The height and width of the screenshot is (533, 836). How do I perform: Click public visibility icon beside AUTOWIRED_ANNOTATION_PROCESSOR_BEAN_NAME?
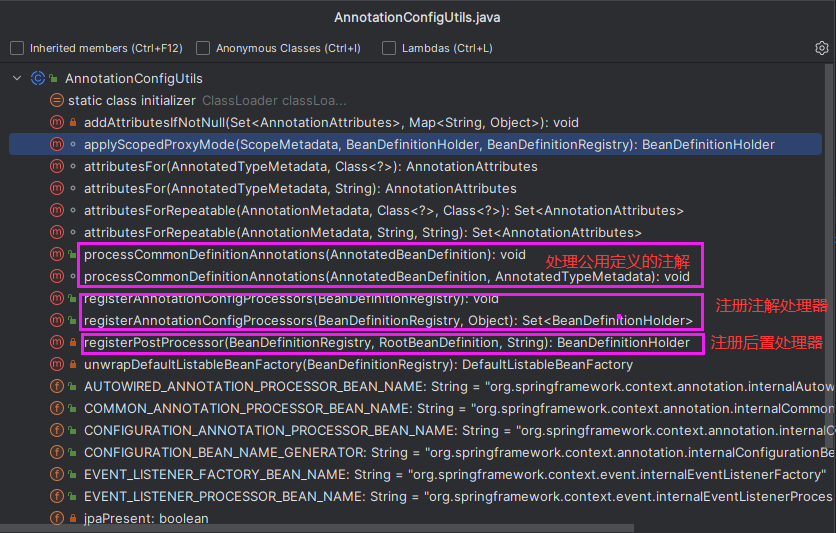73,386
